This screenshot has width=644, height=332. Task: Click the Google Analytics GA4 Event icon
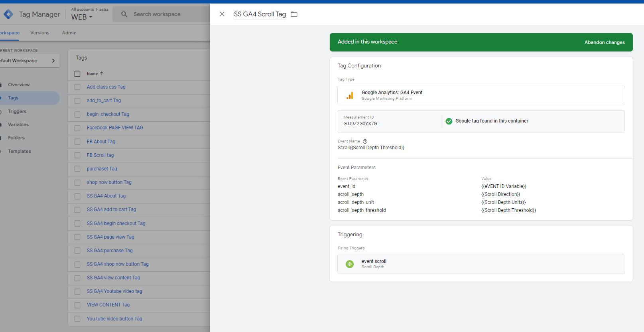[x=350, y=96]
